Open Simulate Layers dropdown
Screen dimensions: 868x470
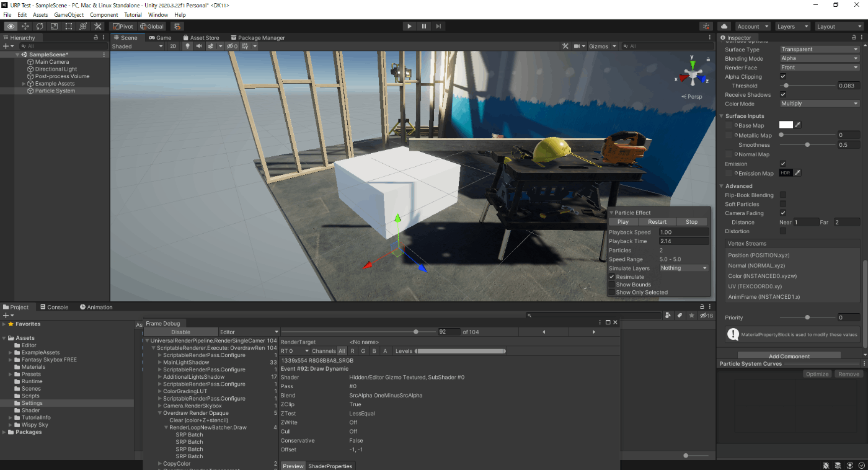683,268
